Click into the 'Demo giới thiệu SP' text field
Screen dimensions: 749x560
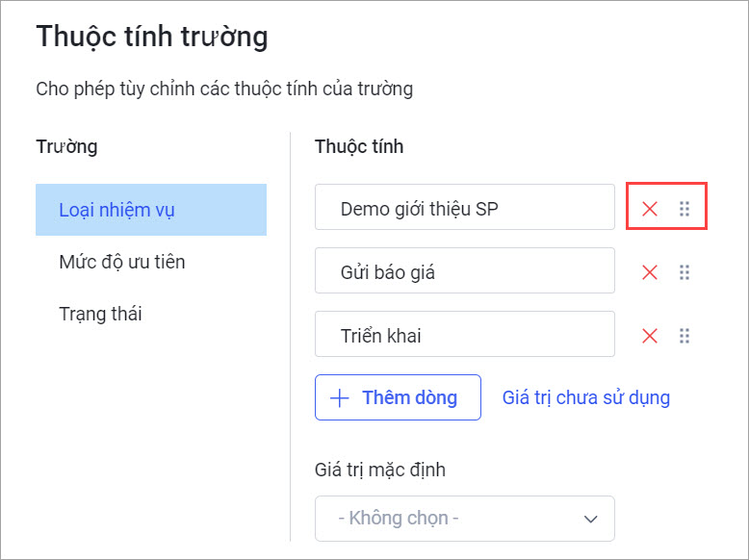point(465,207)
